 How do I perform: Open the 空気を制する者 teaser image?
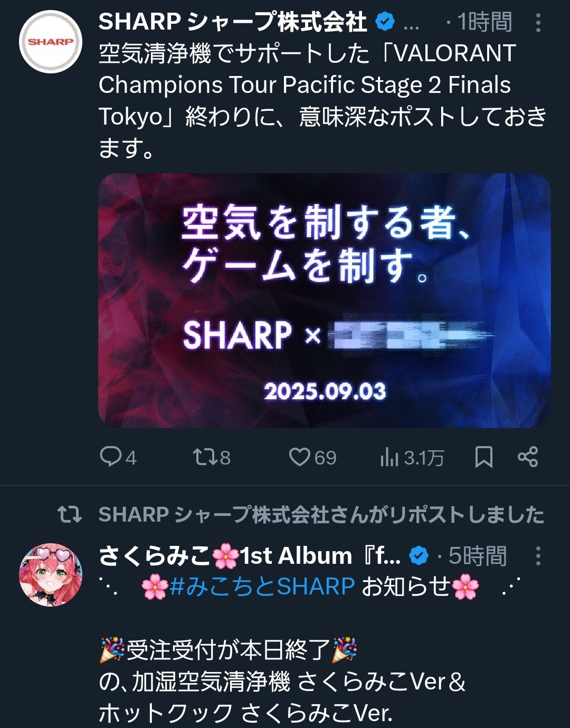coord(325,300)
